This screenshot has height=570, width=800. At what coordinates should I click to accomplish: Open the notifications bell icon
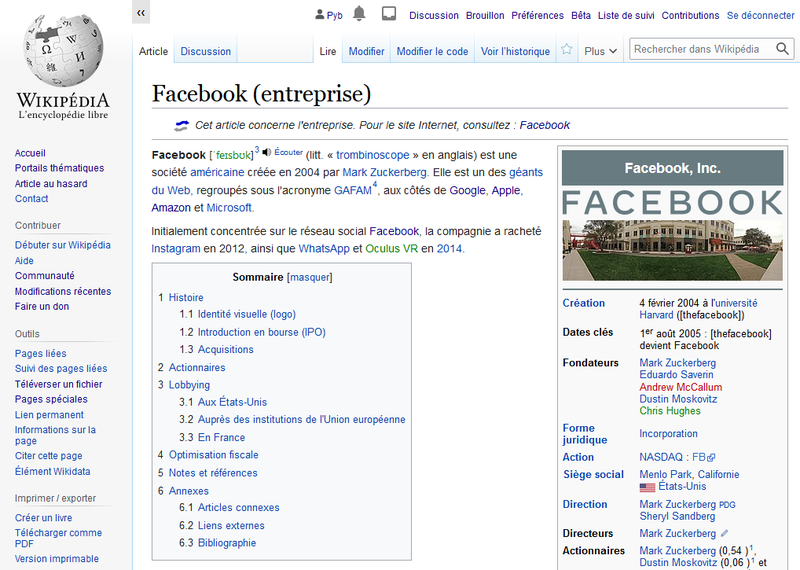coord(359,14)
